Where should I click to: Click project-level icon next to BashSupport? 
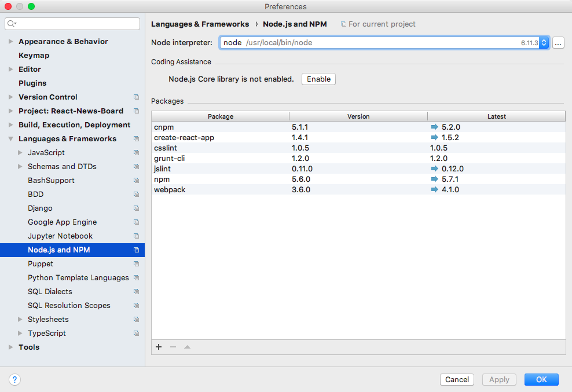tap(136, 180)
